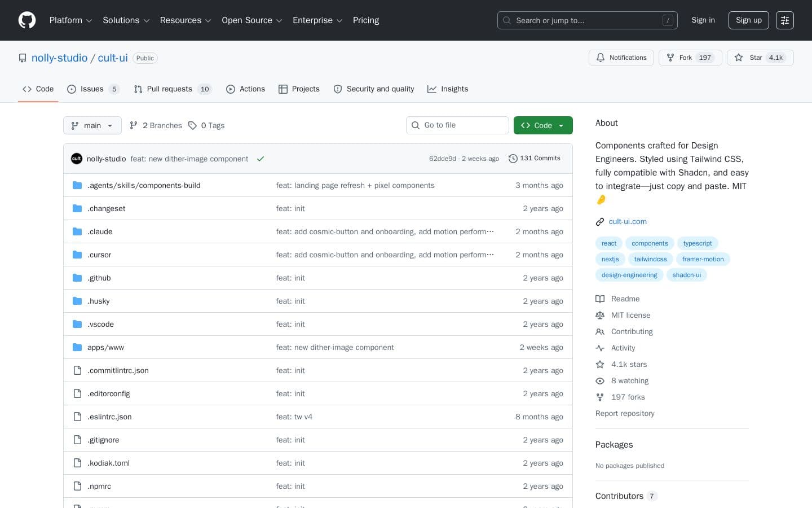The height and width of the screenshot is (508, 812).
Task: Open the .github folder
Action: [x=99, y=278]
